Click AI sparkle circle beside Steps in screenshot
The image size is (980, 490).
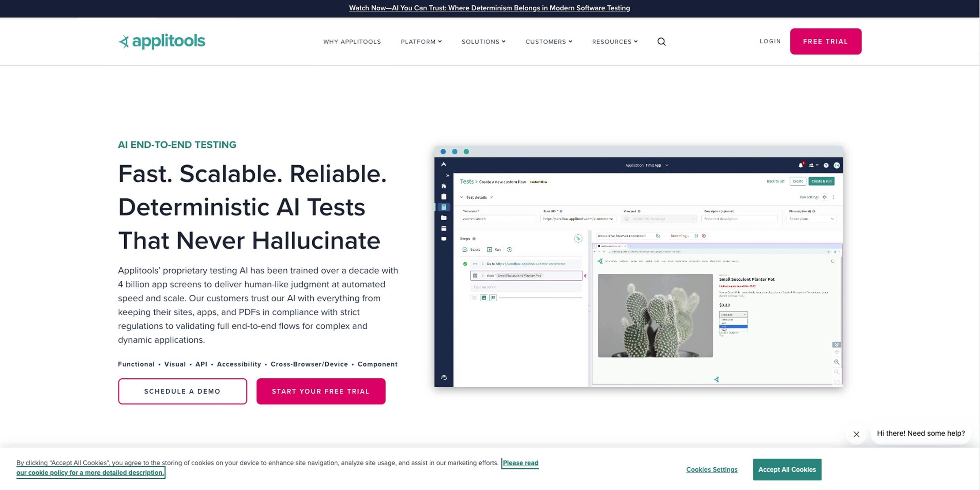coord(578,239)
